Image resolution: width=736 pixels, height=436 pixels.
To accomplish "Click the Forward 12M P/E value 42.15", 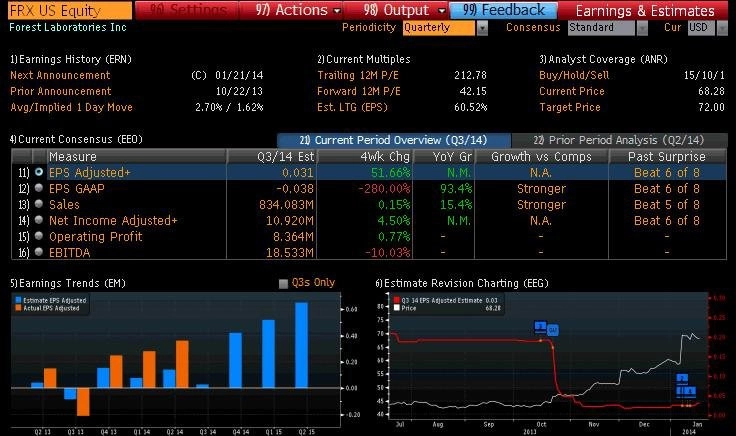I will (x=473, y=91).
